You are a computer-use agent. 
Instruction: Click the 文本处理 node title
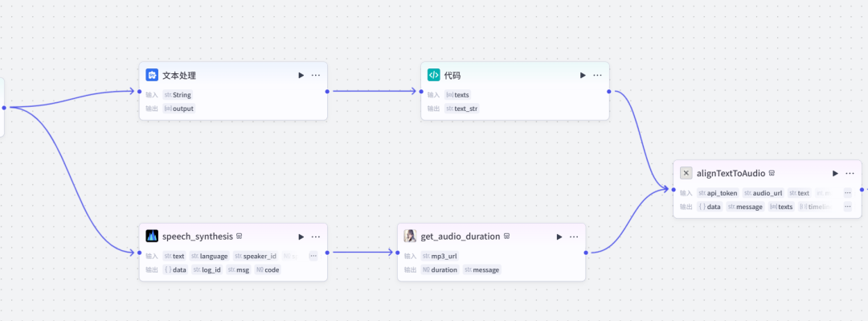178,76
